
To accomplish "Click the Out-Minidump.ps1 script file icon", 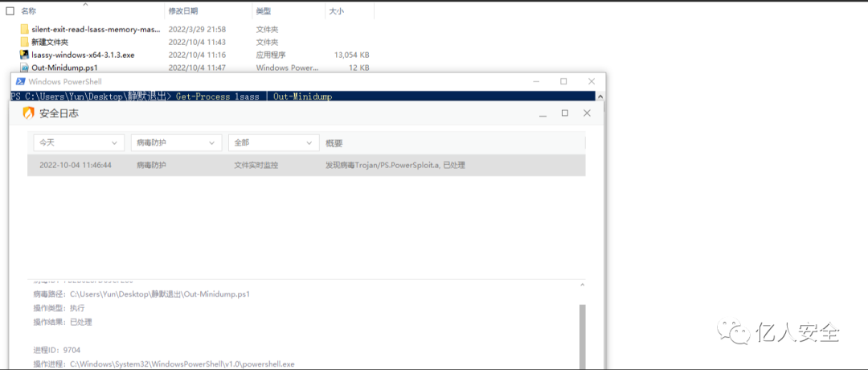I will [24, 68].
